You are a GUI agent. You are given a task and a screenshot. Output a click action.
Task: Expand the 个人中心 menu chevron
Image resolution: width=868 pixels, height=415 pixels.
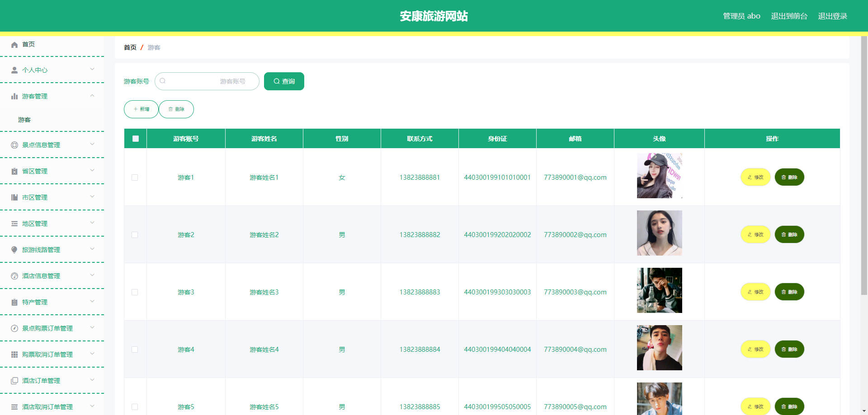coord(92,69)
